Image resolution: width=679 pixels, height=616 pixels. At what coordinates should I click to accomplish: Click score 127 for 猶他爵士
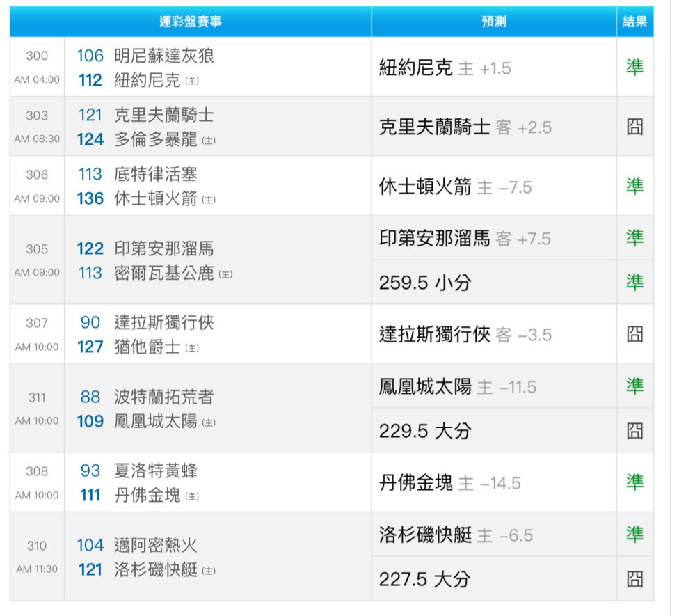pos(90,347)
